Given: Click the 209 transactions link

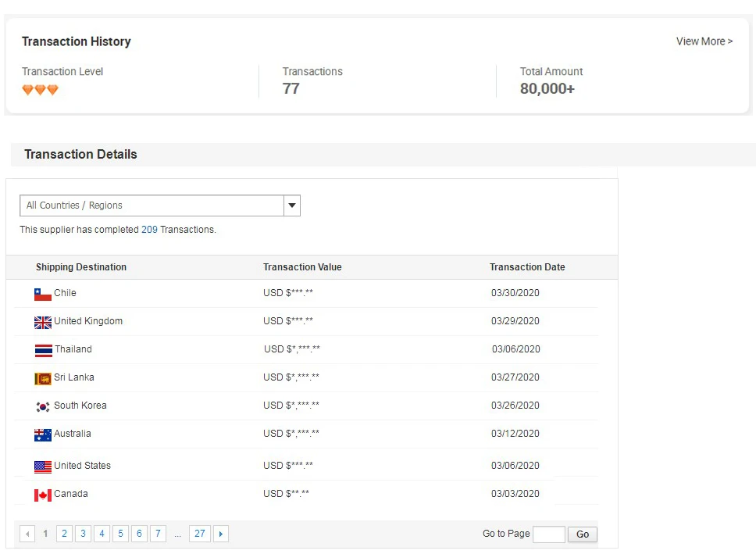Looking at the screenshot, I should point(149,230).
